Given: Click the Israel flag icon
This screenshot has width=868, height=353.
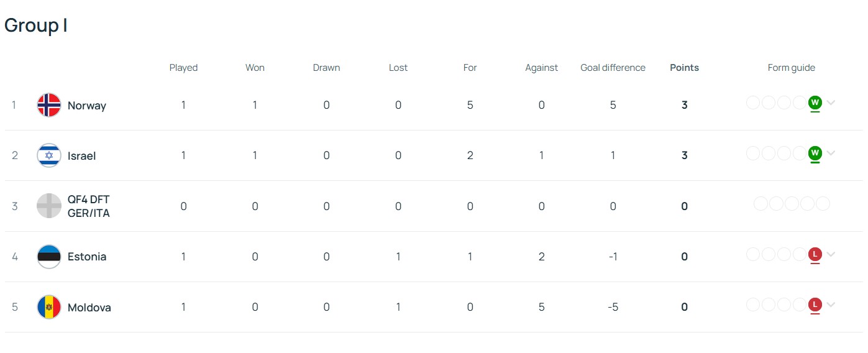Looking at the screenshot, I should click(49, 155).
